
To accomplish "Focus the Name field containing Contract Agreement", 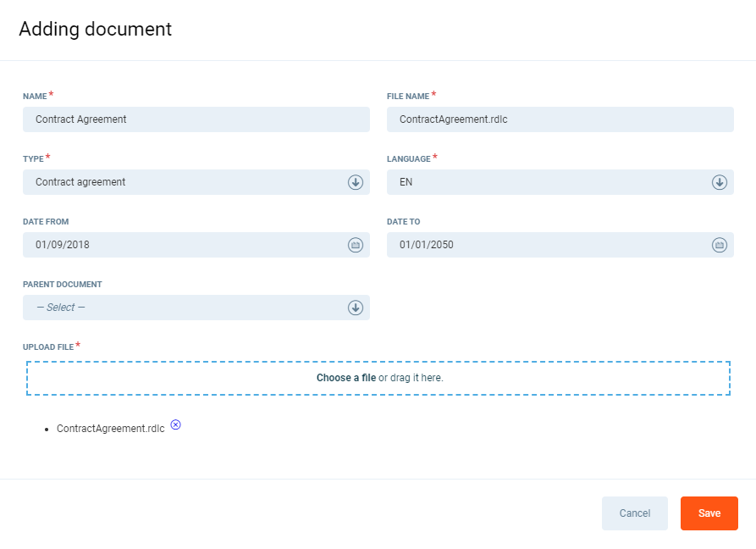I will tap(196, 119).
